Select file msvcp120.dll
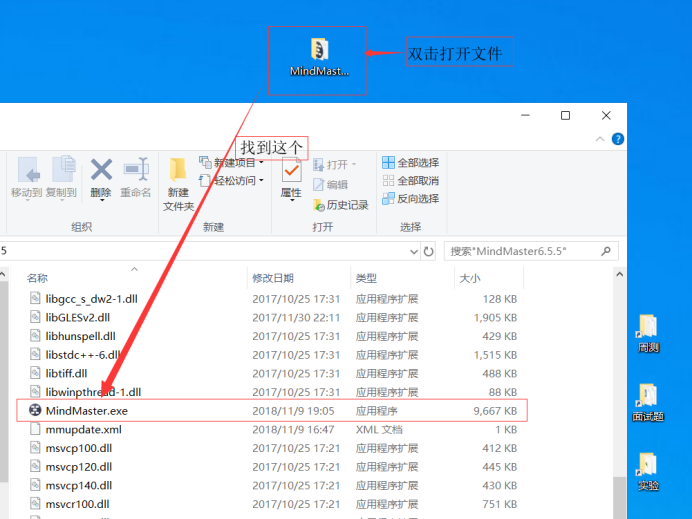Image resolution: width=692 pixels, height=519 pixels. 79,466
